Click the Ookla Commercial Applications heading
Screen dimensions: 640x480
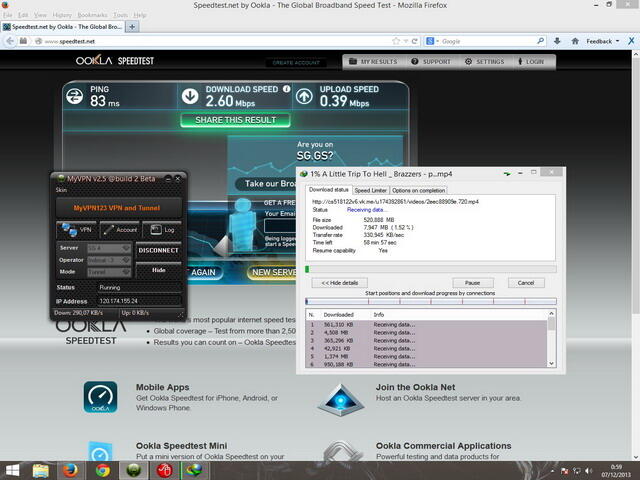(443, 446)
